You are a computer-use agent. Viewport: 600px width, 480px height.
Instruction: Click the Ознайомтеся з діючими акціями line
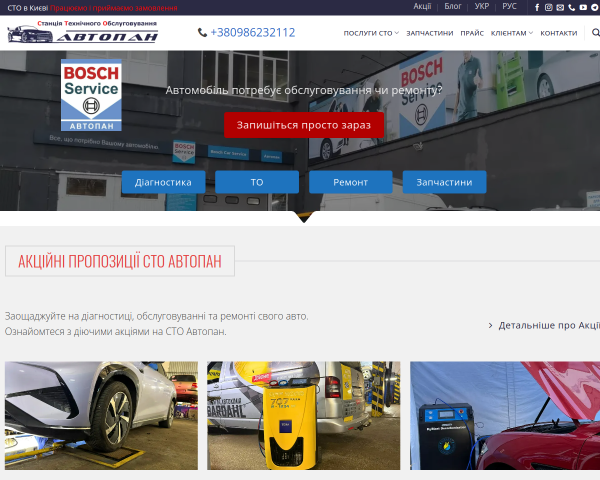coord(116,331)
